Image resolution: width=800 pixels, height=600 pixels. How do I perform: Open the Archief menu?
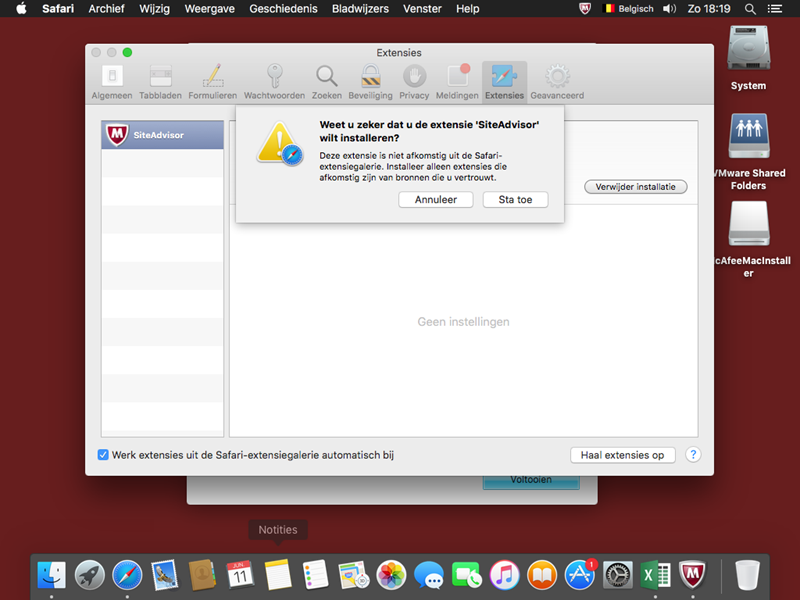point(106,9)
